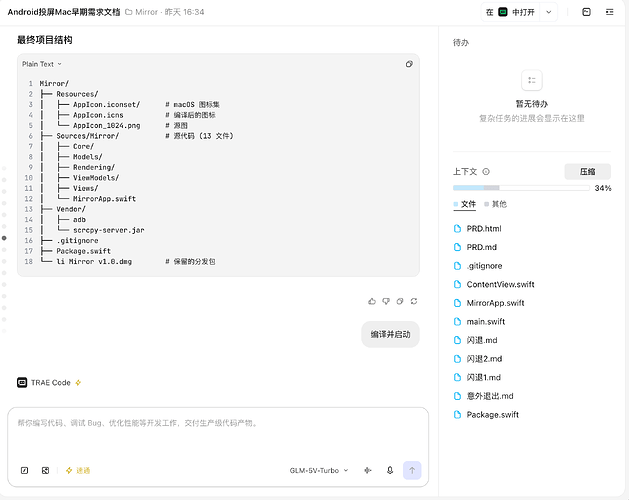
Task: Click the microphone voice input icon
Action: [390, 470]
